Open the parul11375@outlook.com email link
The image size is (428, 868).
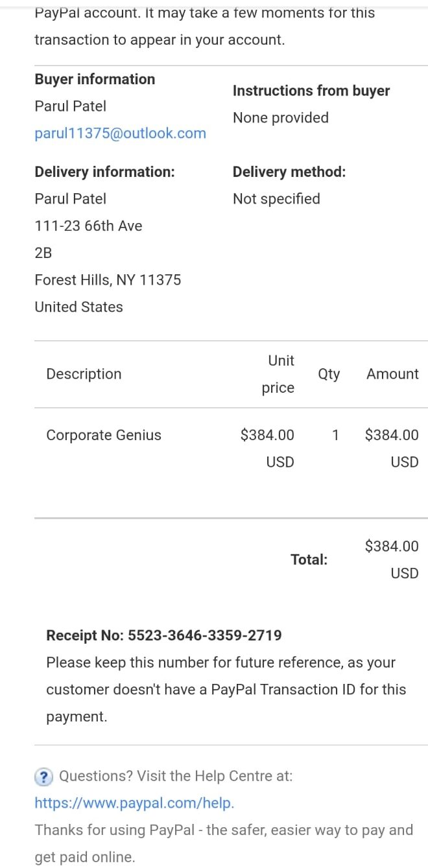(x=120, y=134)
